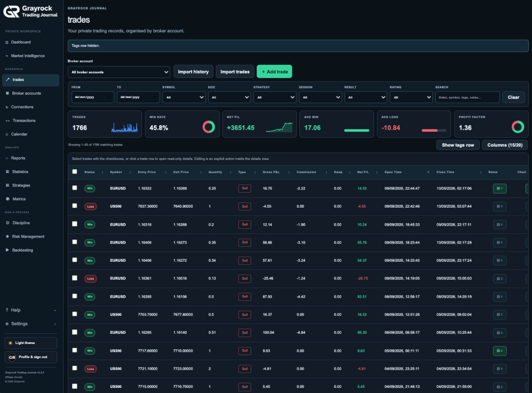Viewport: 532px width, 393px height.
Task: Open the Result filter dropdown
Action: coord(365,97)
